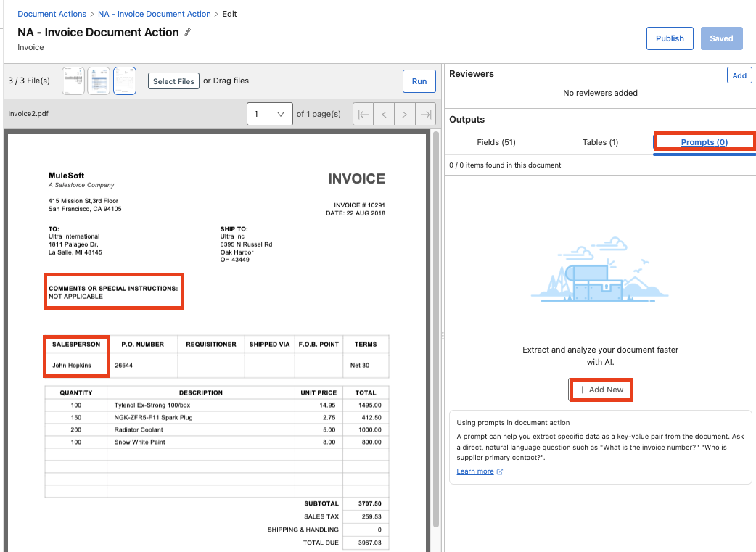
Task: Click the "No reviewers added" message
Action: click(600, 93)
